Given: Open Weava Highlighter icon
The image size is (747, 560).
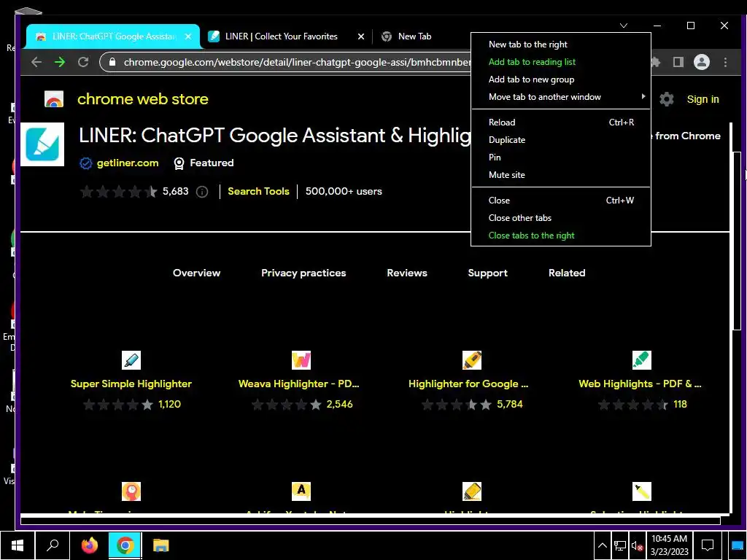Looking at the screenshot, I should tap(301, 360).
